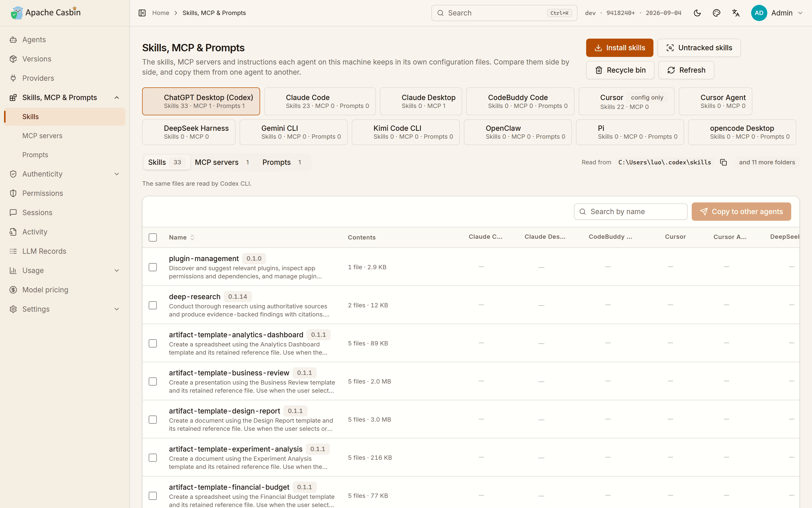Select the artifact-template-financial-budget checkbox
The width and height of the screenshot is (812, 508).
[x=153, y=496]
